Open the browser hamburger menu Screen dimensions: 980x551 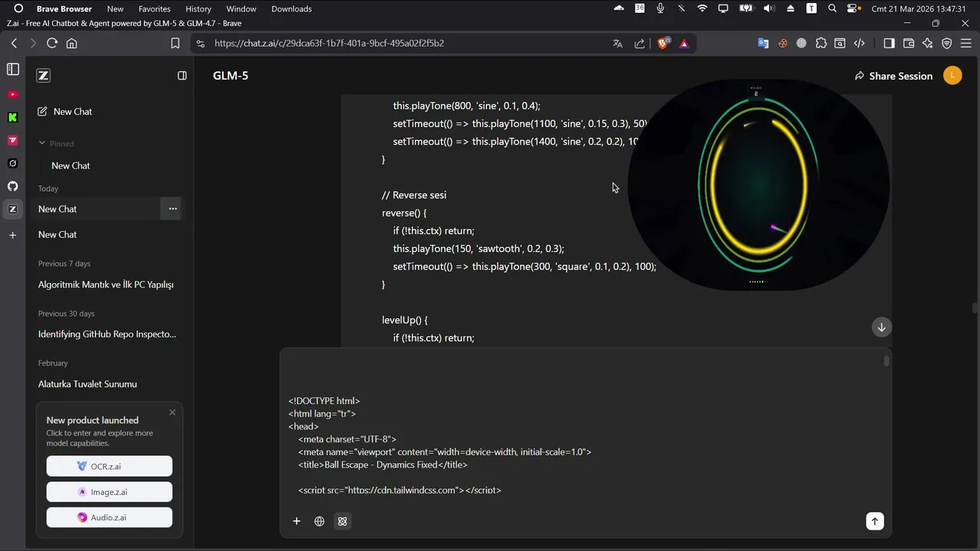tap(966, 44)
